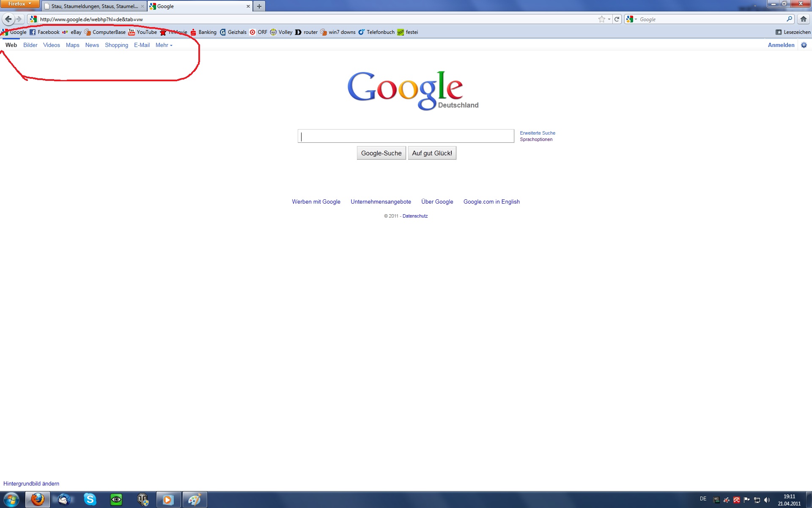Expand the Mehr dropdown in Google bar
The image size is (812, 508).
click(164, 45)
